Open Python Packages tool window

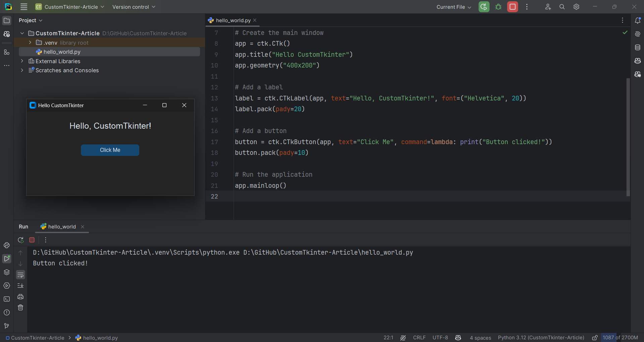(x=7, y=272)
